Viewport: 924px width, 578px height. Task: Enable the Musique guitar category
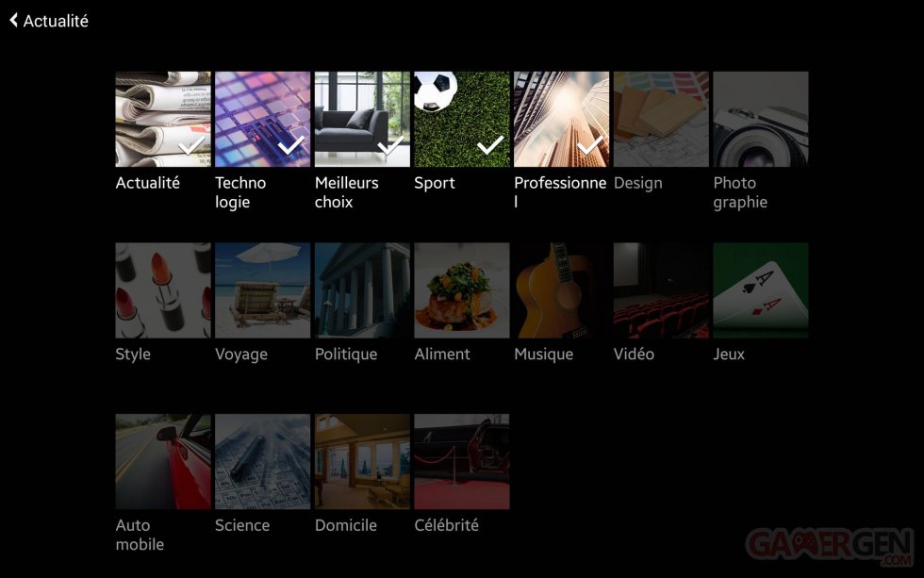(x=561, y=290)
